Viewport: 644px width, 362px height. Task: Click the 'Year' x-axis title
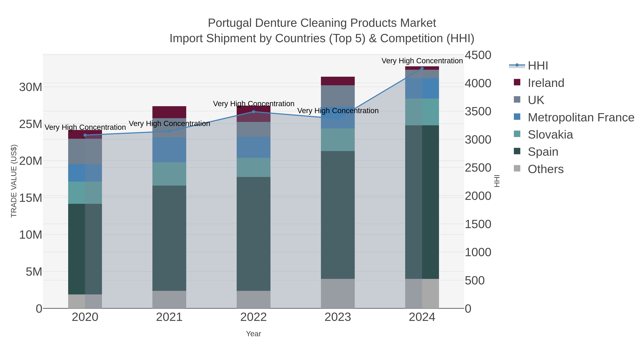click(x=253, y=334)
